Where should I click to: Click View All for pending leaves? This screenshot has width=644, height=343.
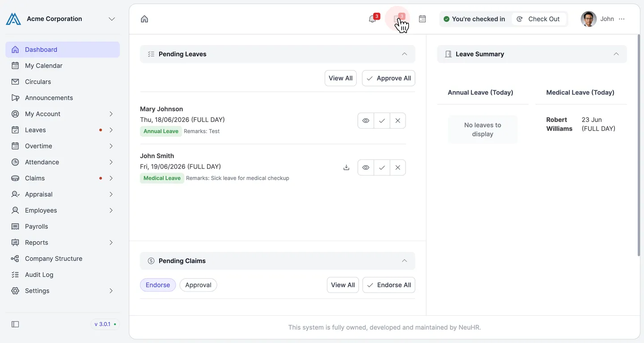point(340,78)
